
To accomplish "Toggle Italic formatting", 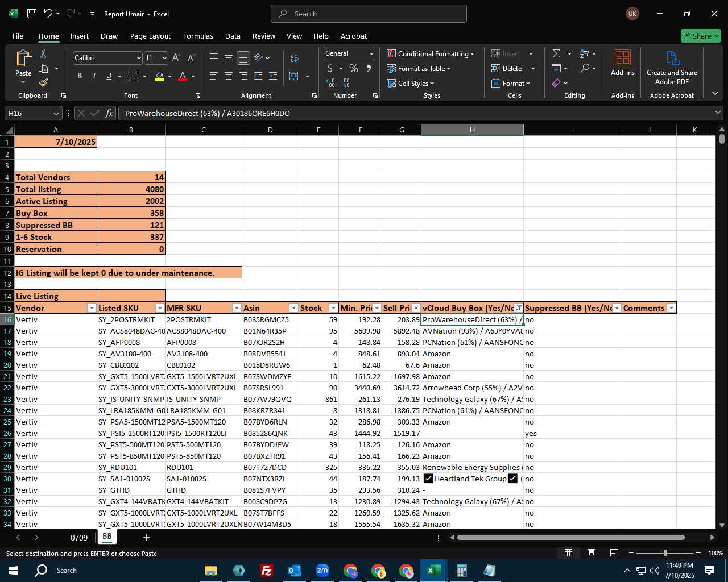I will [94, 76].
